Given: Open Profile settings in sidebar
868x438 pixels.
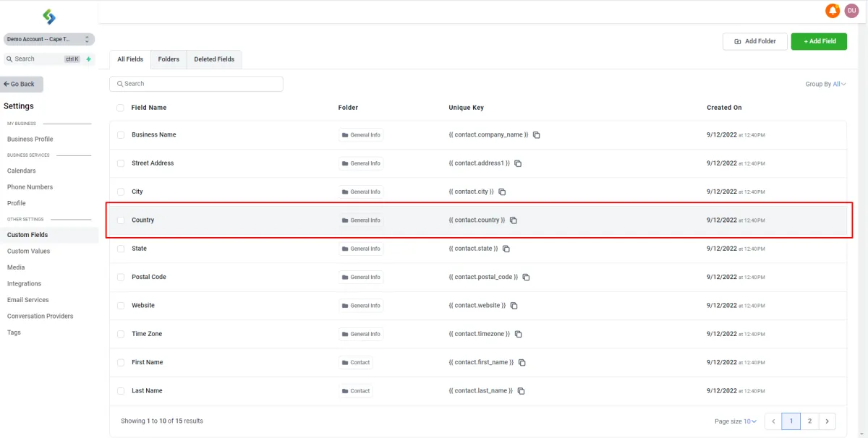Looking at the screenshot, I should coord(17,204).
